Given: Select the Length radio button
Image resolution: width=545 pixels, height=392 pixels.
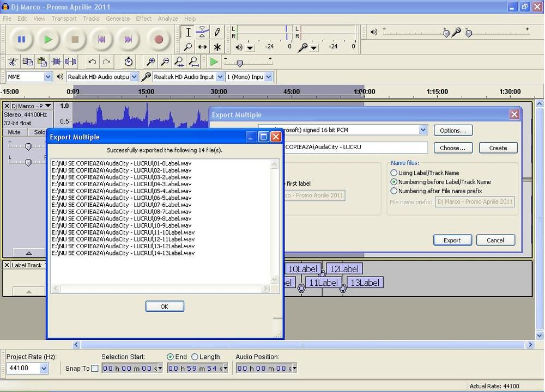Looking at the screenshot, I should click(195, 357).
